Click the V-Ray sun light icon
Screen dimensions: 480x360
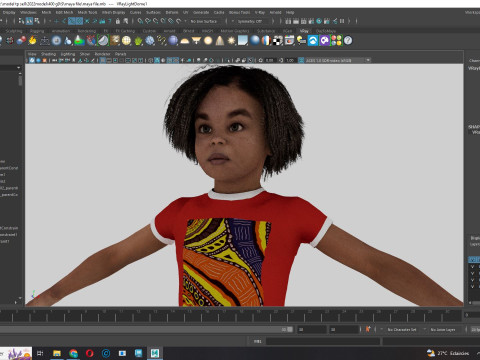tap(231, 41)
